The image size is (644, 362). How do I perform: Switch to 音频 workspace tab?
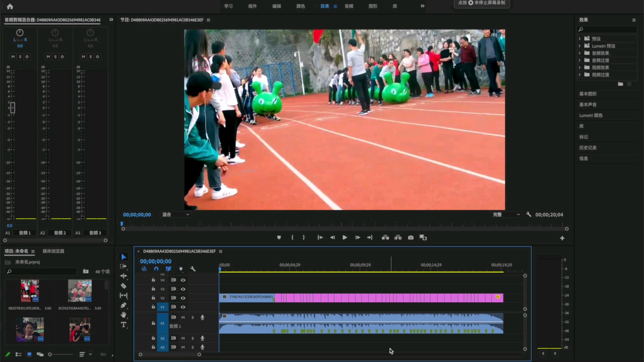click(349, 6)
